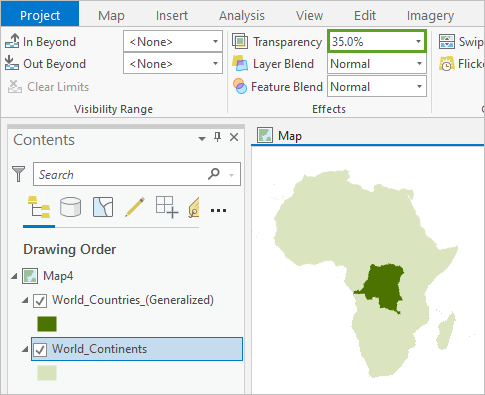Collapse the Map4 tree node
This screenshot has width=485, height=395.
(14, 276)
